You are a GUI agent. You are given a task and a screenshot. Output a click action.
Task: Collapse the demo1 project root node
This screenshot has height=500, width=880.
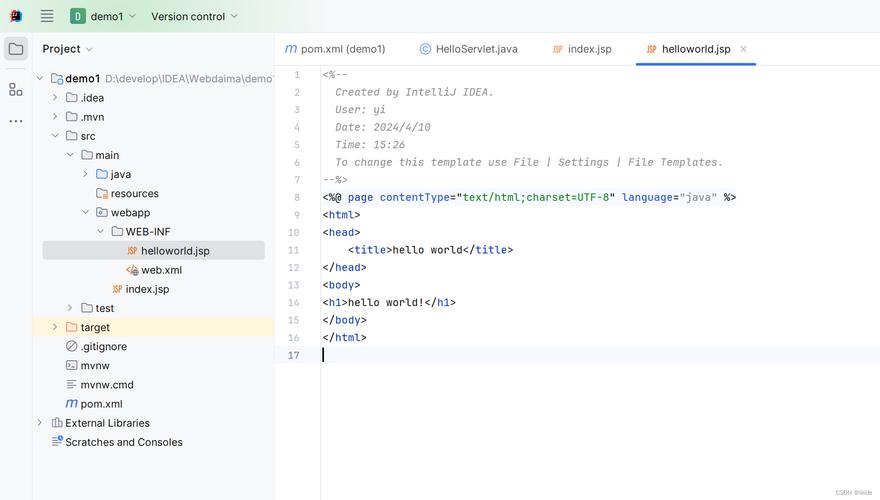pyautogui.click(x=40, y=79)
